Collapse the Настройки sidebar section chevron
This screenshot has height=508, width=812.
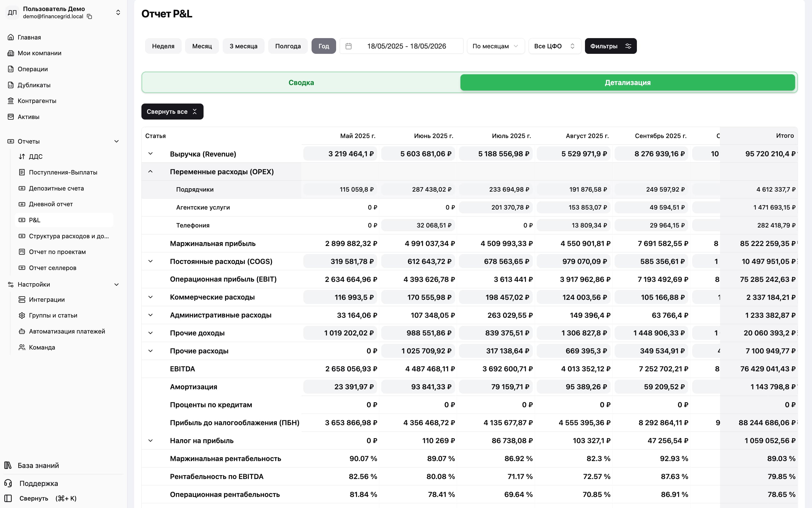(x=117, y=285)
